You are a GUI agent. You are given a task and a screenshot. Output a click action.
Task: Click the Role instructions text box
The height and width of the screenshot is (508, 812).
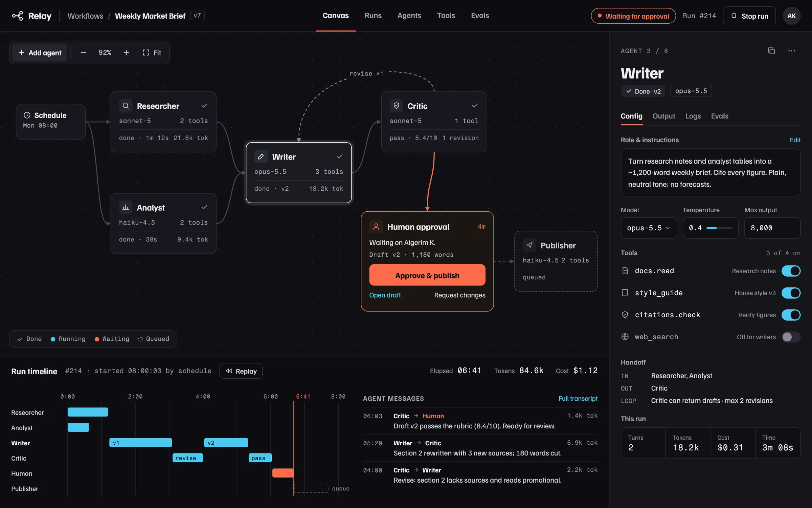click(x=710, y=172)
